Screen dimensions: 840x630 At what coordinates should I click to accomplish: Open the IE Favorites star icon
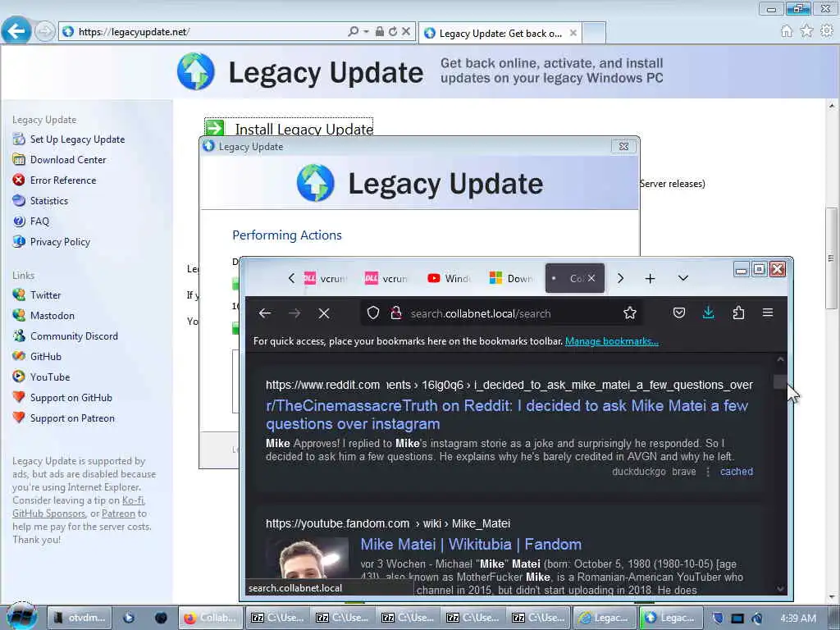806,31
